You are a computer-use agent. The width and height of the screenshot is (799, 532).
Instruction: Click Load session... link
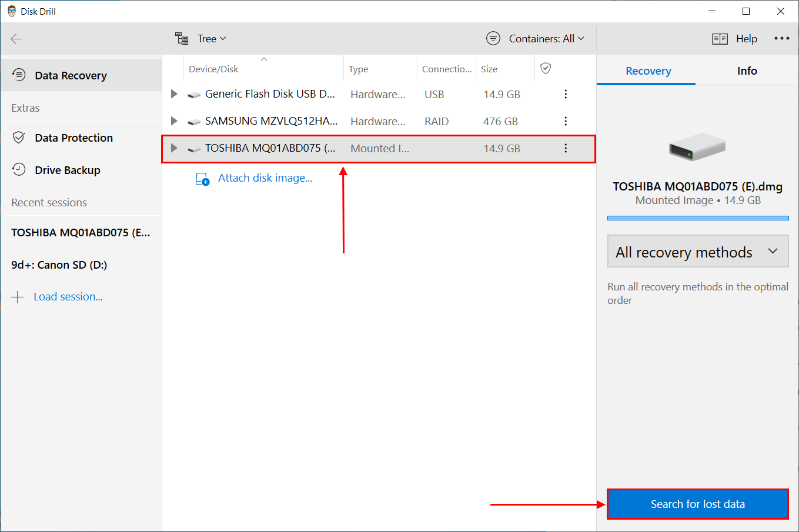click(x=68, y=297)
